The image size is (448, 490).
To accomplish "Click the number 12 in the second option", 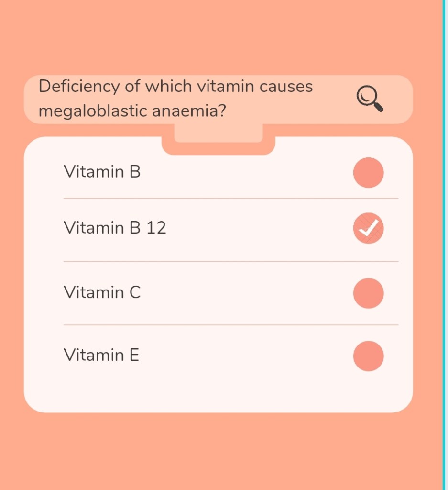I will [x=156, y=228].
